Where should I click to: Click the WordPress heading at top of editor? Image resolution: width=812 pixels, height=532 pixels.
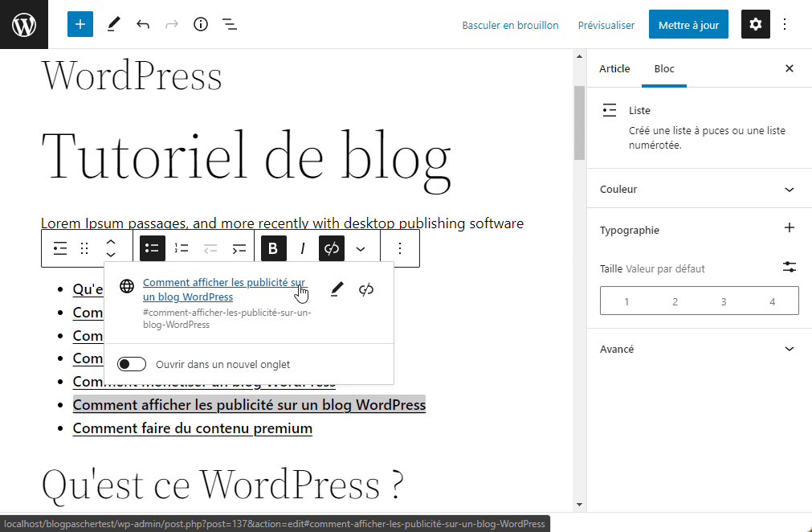132,76
